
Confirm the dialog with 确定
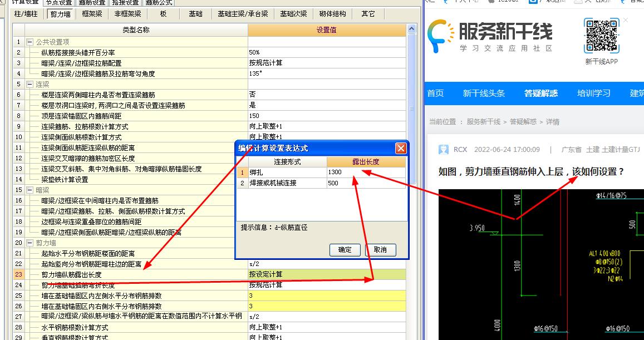tap(345, 250)
